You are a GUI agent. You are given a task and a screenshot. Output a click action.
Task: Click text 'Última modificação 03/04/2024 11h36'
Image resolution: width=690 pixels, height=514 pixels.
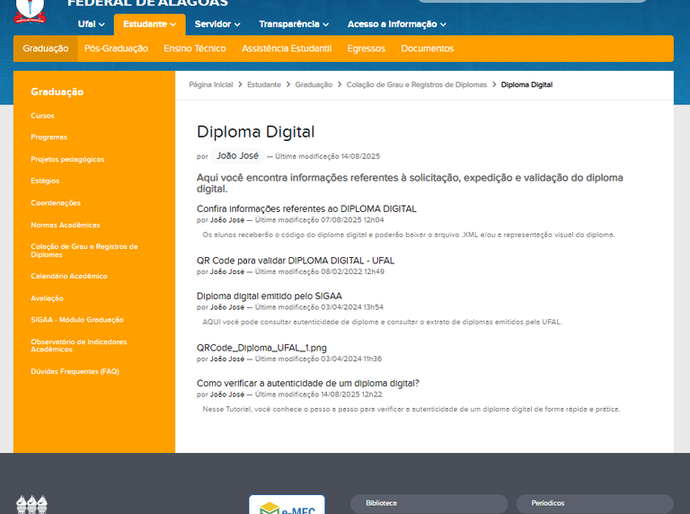318,359
